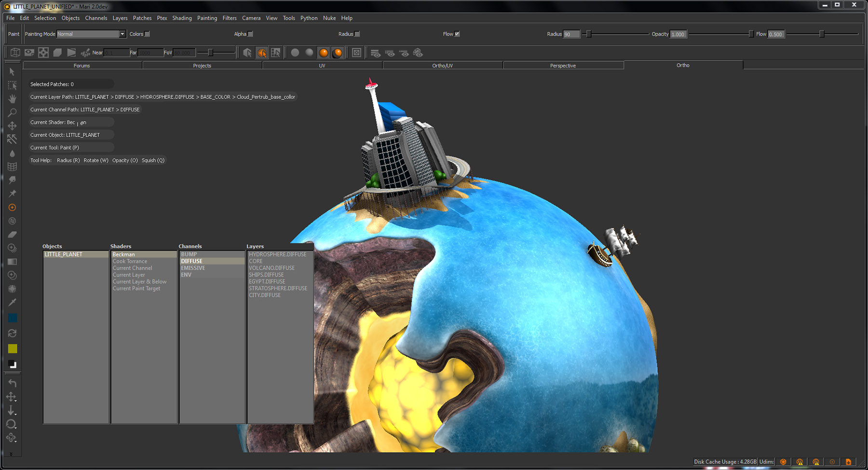Pick the Eraser tool in left toolbar
The height and width of the screenshot is (470, 868).
coord(12,235)
